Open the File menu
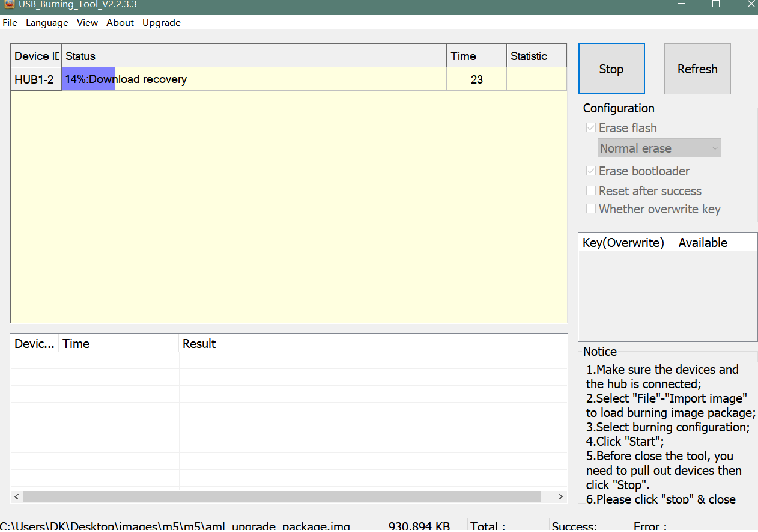 tap(10, 23)
